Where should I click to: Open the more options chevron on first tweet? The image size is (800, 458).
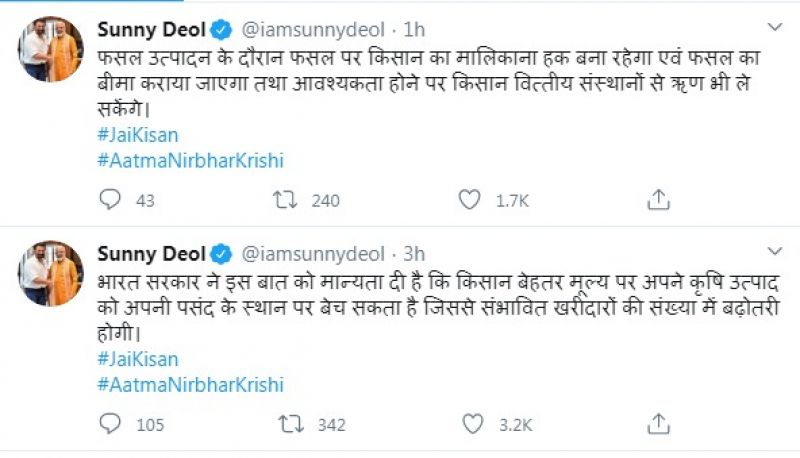click(x=774, y=27)
